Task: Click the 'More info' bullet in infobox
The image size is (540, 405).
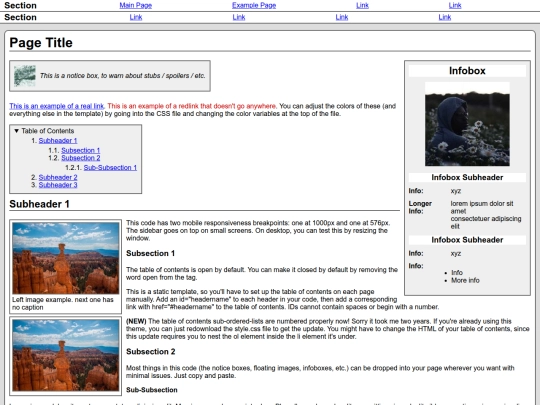Action: point(465,280)
